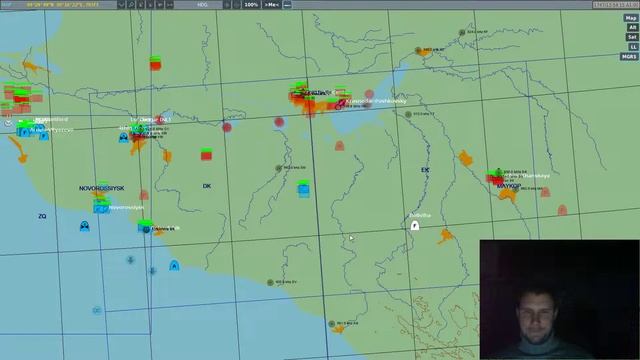Click the >Me< center-on-player button

pyautogui.click(x=271, y=5)
